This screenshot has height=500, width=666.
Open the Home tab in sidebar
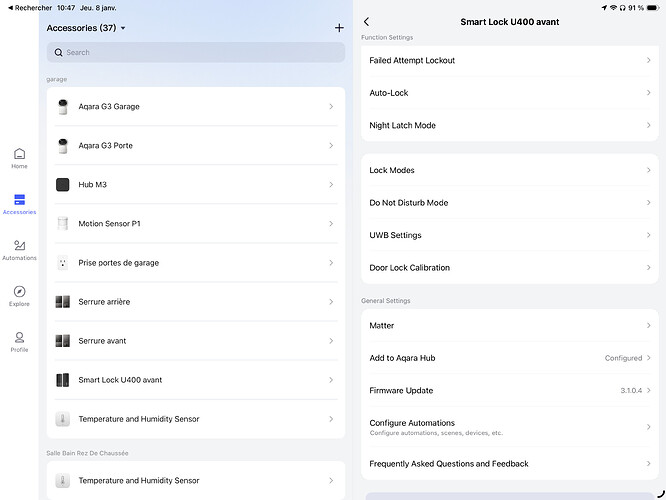[x=19, y=157]
